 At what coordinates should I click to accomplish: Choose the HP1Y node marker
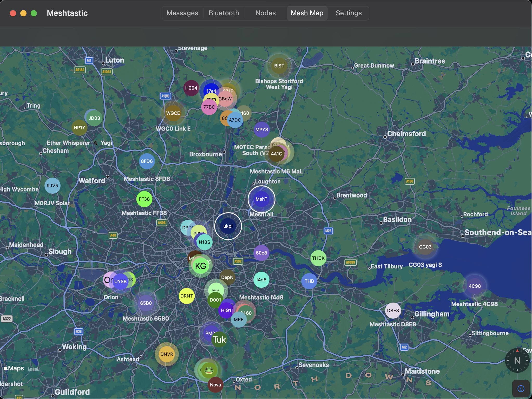[x=79, y=128]
